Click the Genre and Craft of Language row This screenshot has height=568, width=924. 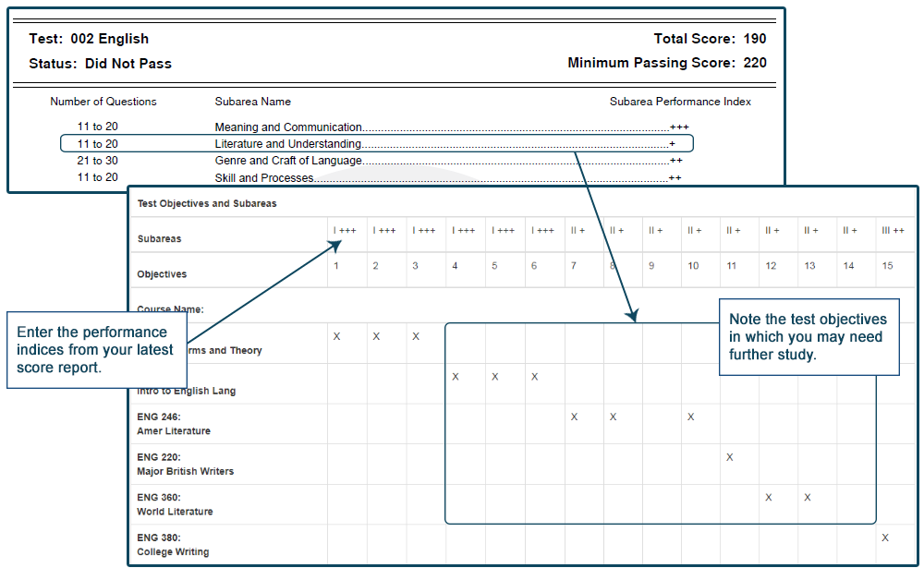point(288,161)
